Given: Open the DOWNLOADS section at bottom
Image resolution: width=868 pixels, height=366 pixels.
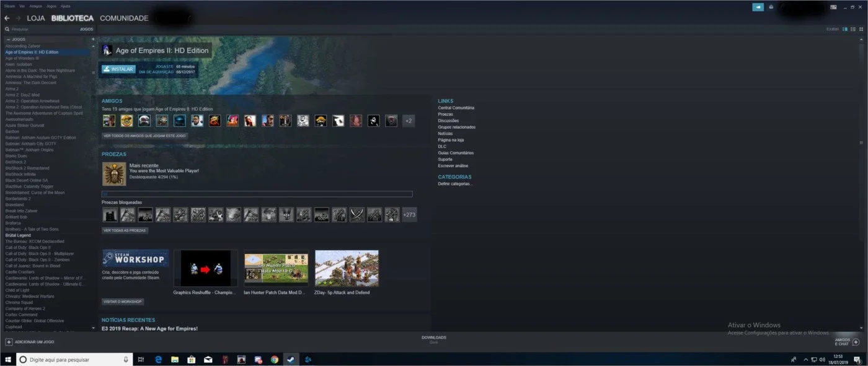Looking at the screenshot, I should click(434, 339).
